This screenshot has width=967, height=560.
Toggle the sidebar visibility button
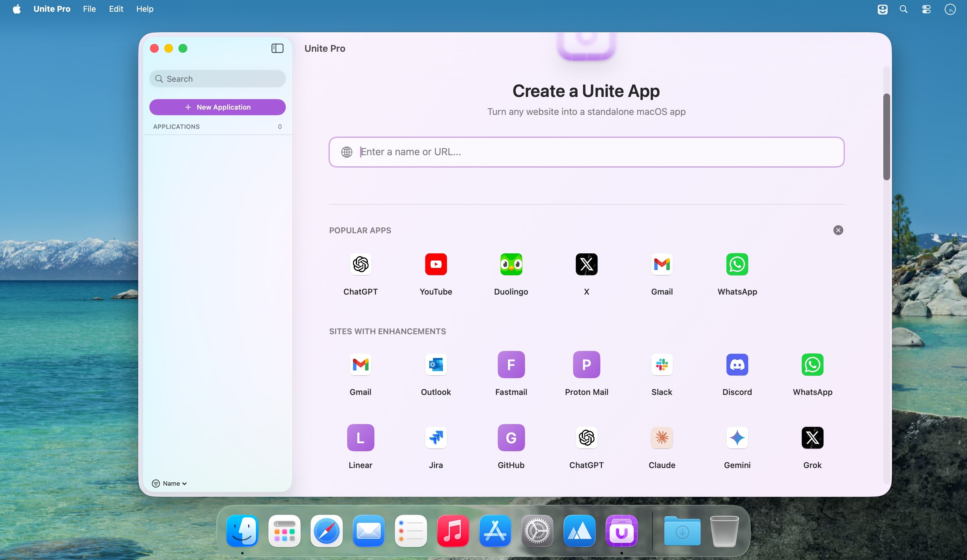[x=277, y=48]
